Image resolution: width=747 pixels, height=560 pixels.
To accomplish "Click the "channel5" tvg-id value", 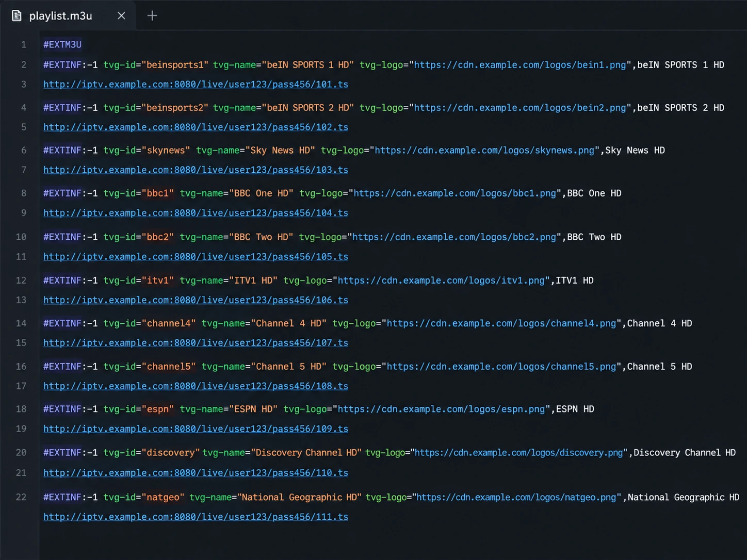I will point(169,366).
